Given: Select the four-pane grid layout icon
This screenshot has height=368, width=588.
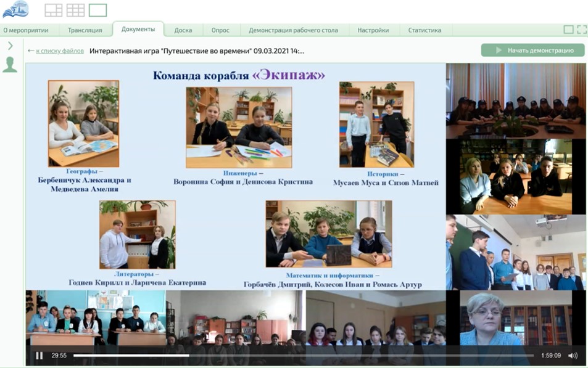Looking at the screenshot, I should coord(54,10).
